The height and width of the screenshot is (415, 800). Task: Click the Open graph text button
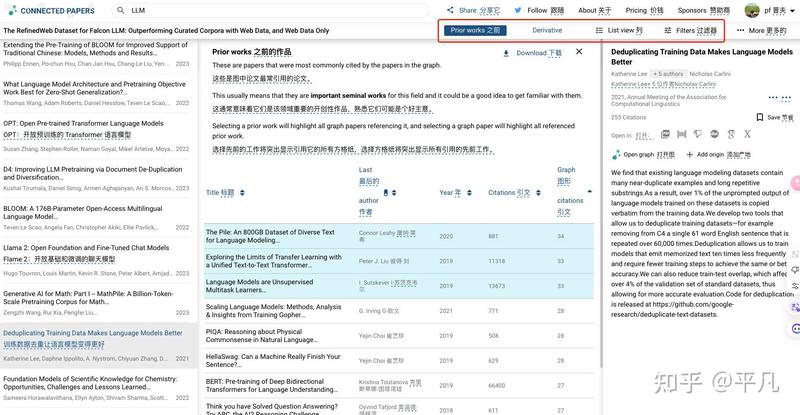(649, 154)
